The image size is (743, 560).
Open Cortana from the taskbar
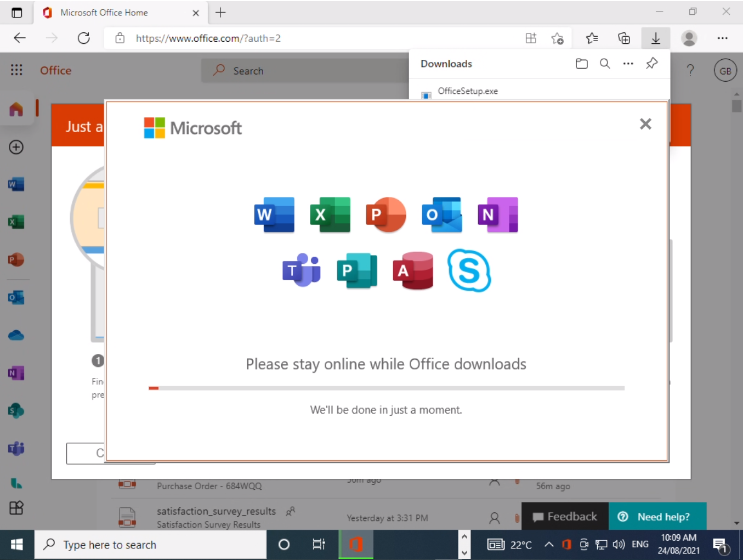[x=284, y=545]
